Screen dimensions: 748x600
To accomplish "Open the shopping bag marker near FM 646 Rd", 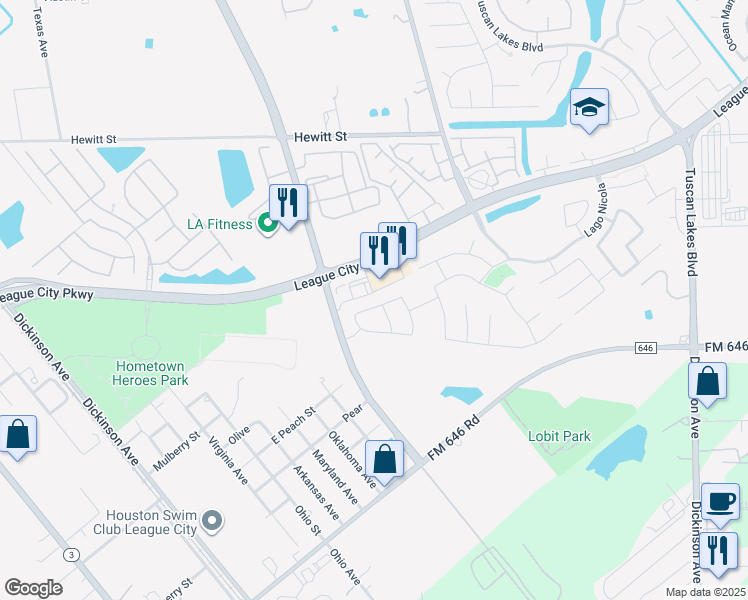I will click(x=384, y=460).
